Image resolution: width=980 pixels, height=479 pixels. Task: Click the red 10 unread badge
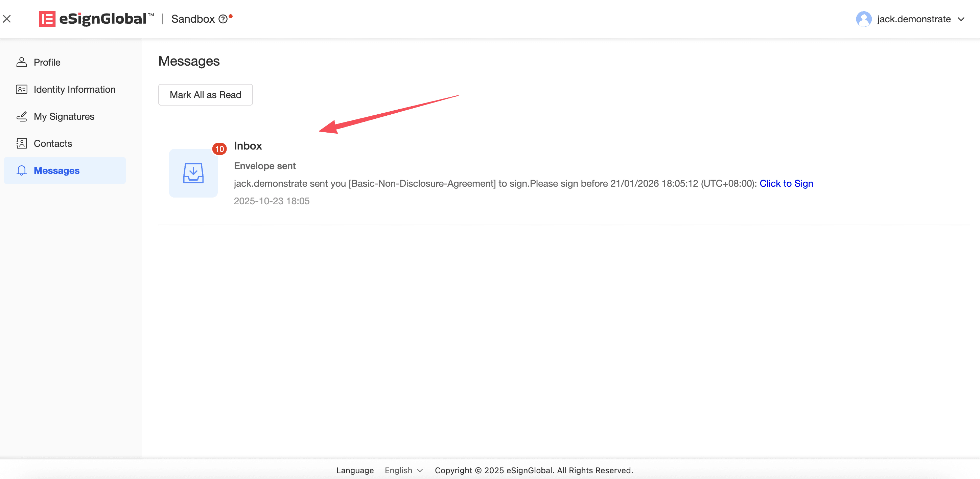click(x=219, y=149)
